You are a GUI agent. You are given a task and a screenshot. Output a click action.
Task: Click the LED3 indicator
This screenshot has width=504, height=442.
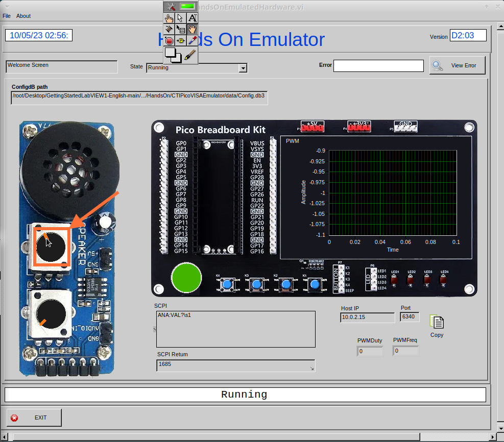click(427, 280)
